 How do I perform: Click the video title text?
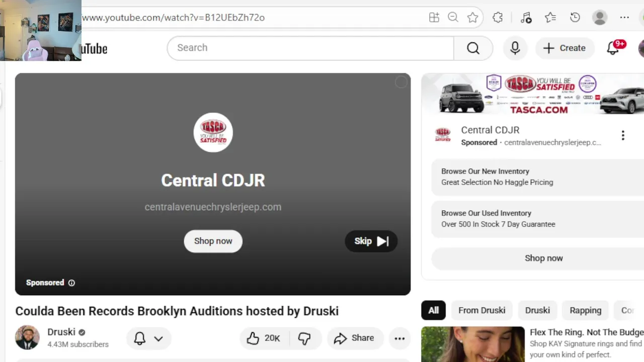(x=177, y=311)
